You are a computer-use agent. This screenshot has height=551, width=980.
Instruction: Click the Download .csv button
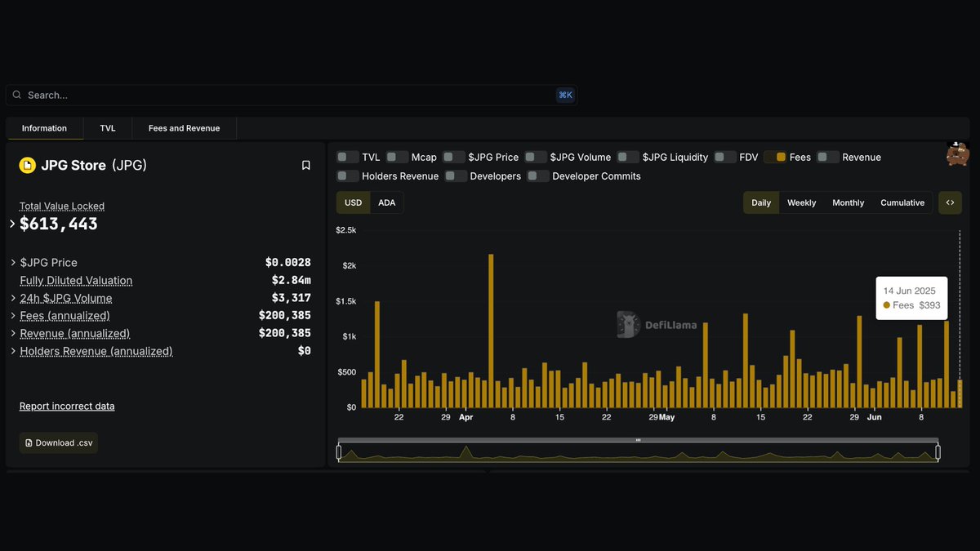pyautogui.click(x=59, y=442)
